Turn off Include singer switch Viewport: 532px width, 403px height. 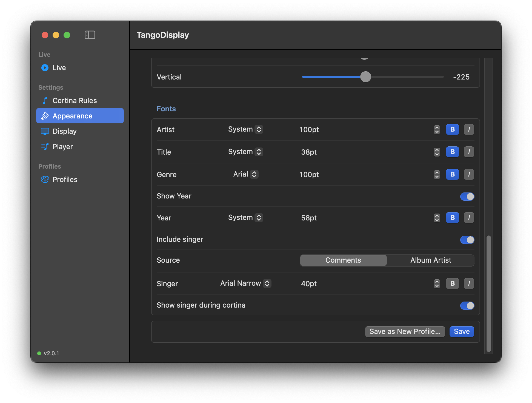(x=467, y=240)
